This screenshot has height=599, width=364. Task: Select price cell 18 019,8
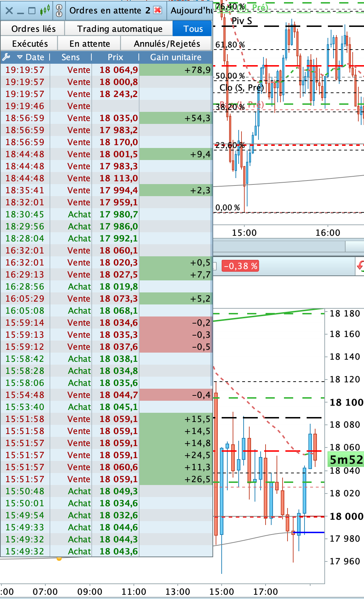click(115, 286)
